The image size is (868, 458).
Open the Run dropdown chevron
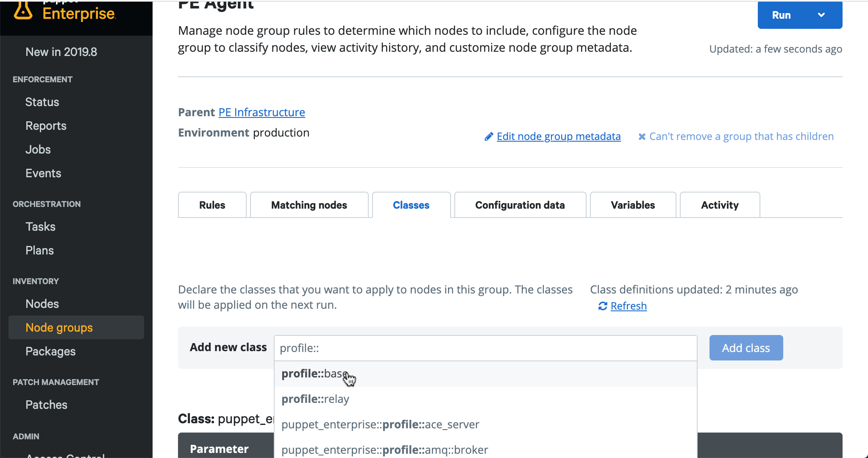tap(821, 15)
